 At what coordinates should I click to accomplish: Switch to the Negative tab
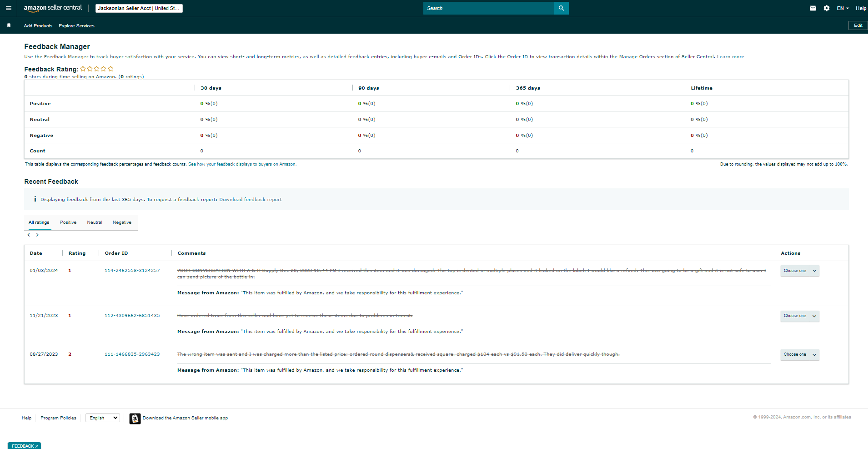click(x=122, y=222)
